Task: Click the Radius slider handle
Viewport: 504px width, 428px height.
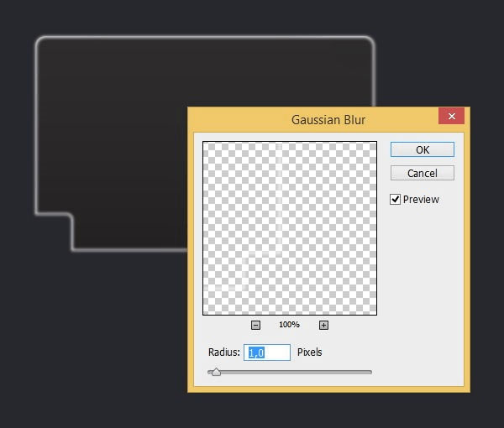Action: [216, 372]
